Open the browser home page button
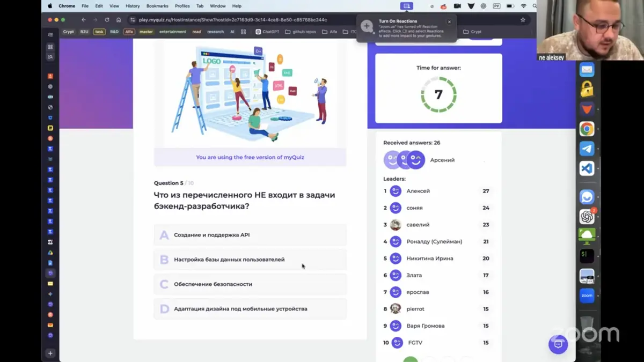644x362 pixels. click(119, 20)
